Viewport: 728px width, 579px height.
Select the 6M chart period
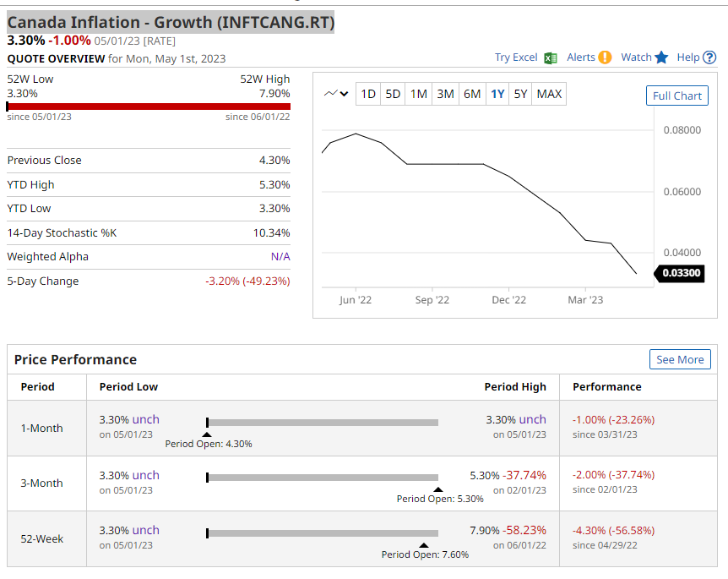point(472,94)
